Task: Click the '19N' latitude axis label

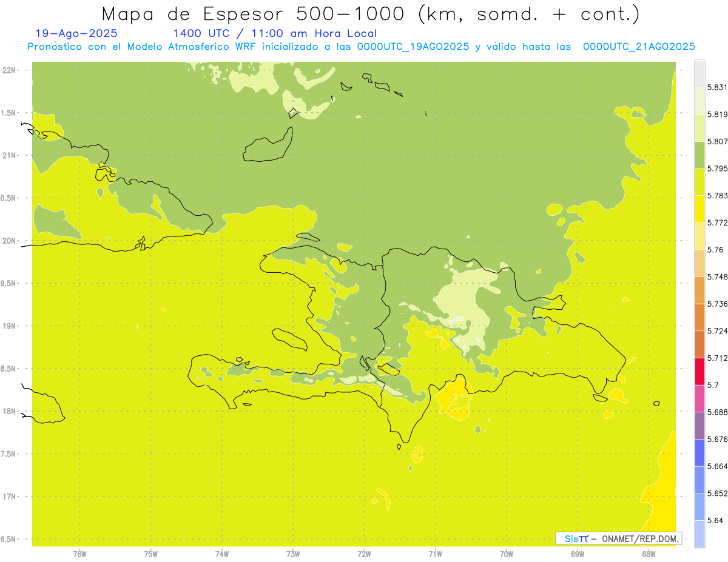Action: pyautogui.click(x=9, y=326)
